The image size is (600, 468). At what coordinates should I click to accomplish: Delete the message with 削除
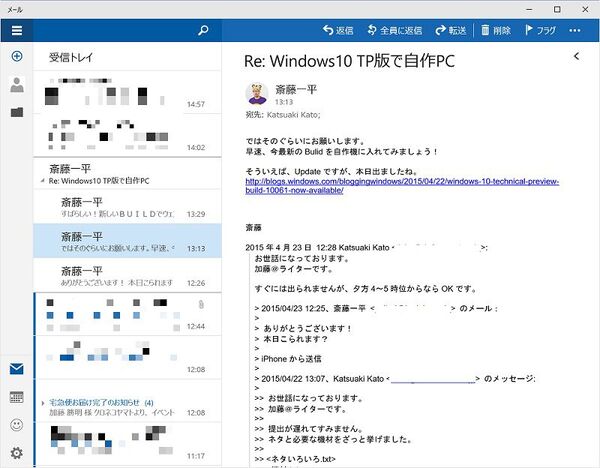pyautogui.click(x=496, y=30)
